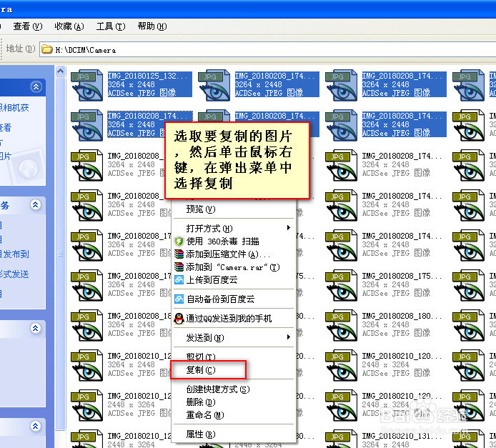Expand the 打开方式(H) submenu
Image resolution: width=496 pixels, height=448 pixels.
click(234, 228)
